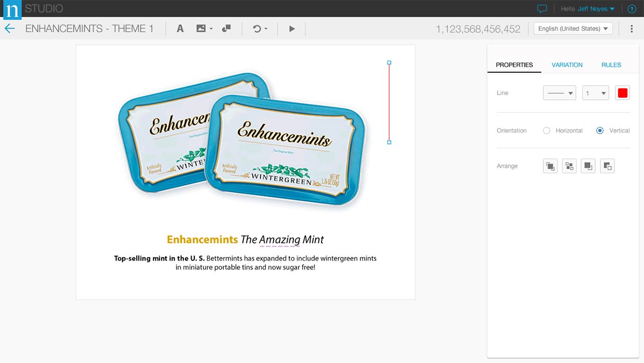Switch to the RULES tab
Screen dimensions: 644x363
[x=611, y=65]
